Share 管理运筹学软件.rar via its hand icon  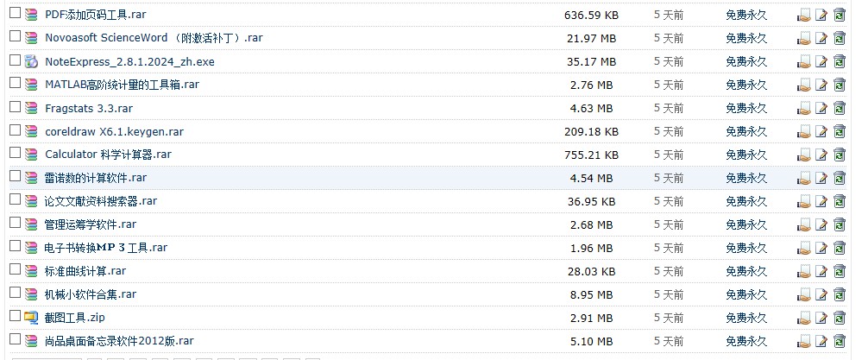click(x=804, y=225)
